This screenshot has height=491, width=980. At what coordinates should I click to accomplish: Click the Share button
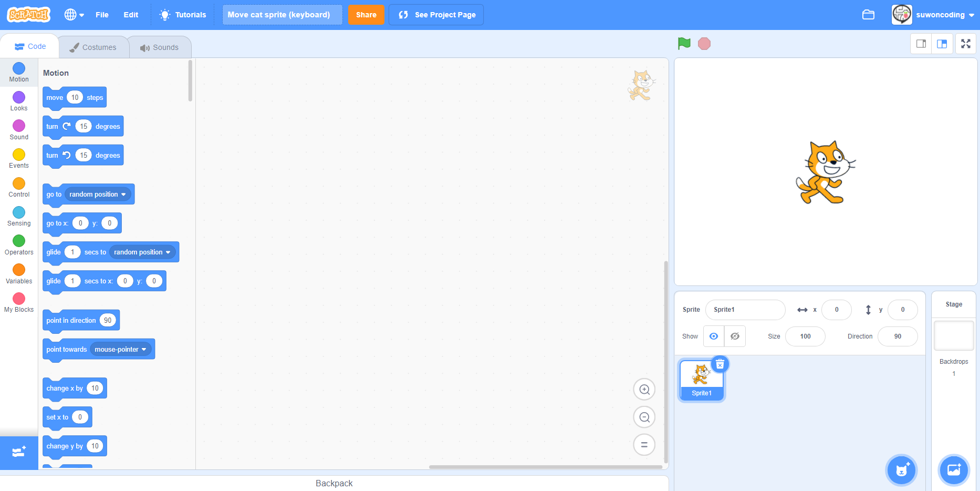[x=366, y=15]
